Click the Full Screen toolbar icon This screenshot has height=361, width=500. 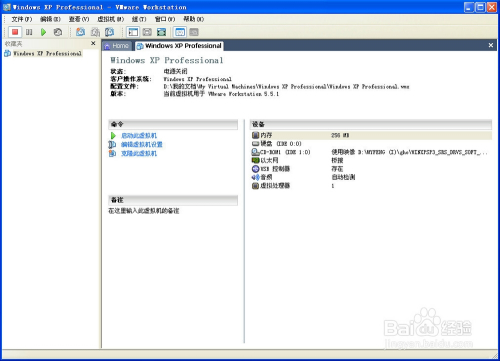[162, 32]
